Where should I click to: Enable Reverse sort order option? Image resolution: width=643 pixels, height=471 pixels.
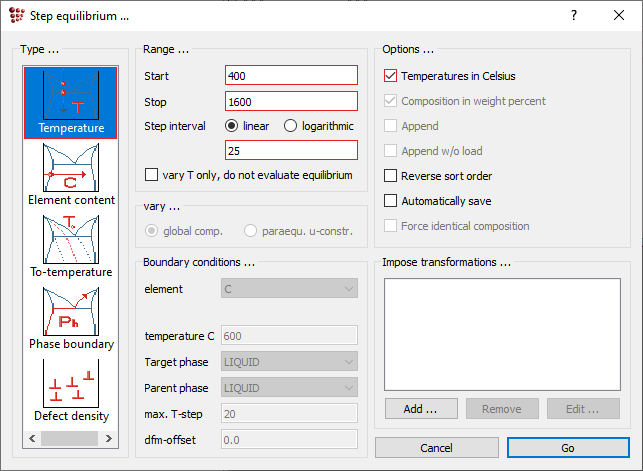click(x=391, y=176)
